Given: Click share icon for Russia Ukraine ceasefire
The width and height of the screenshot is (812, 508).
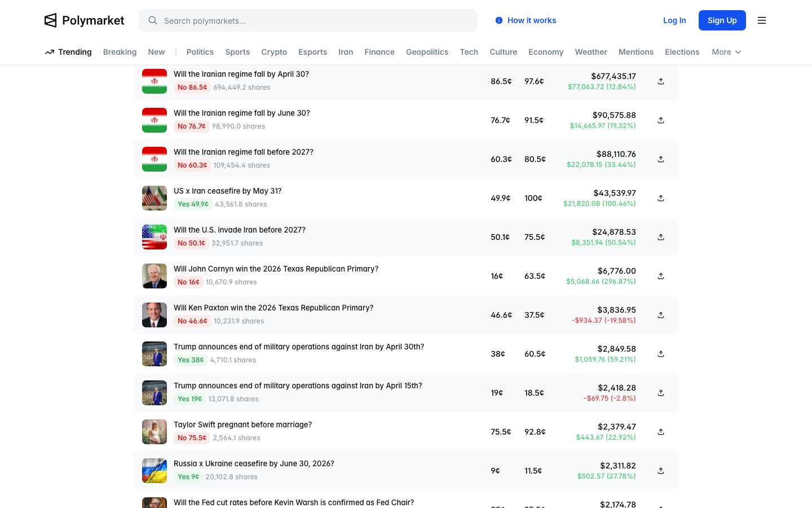Looking at the screenshot, I should click(x=660, y=471).
